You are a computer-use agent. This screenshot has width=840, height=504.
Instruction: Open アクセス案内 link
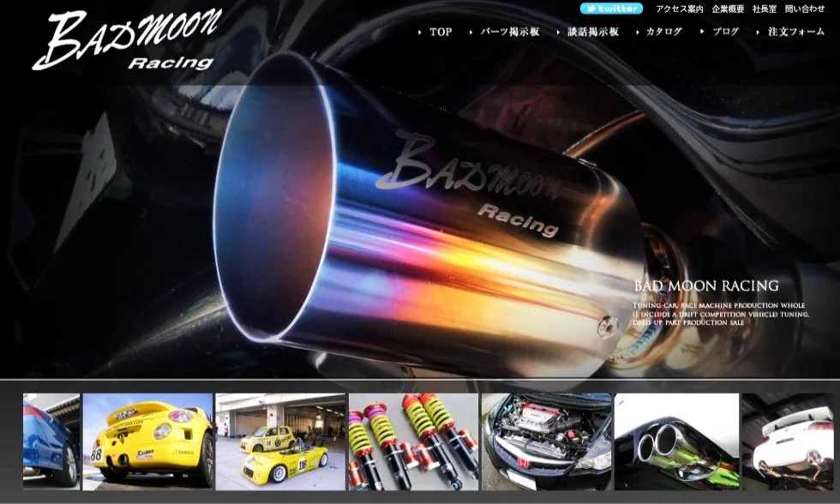coord(679,9)
